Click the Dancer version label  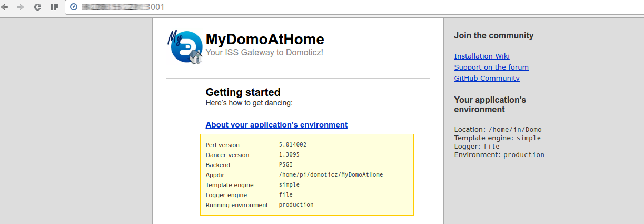(x=227, y=155)
